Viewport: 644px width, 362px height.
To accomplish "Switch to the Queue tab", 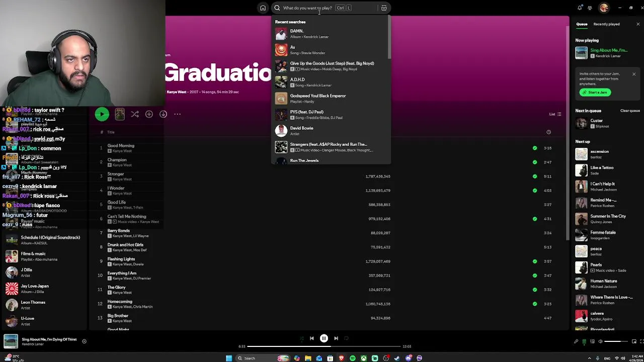I will tap(582, 24).
